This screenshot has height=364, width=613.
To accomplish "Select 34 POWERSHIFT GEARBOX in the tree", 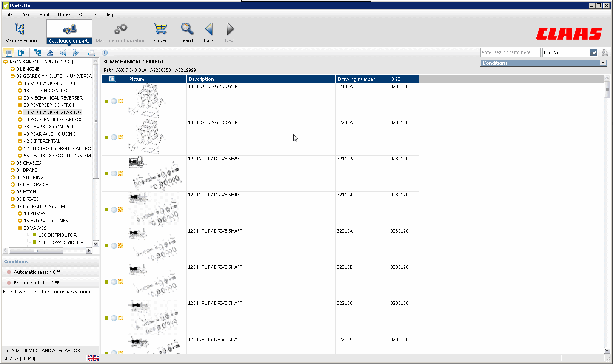I will pyautogui.click(x=53, y=119).
